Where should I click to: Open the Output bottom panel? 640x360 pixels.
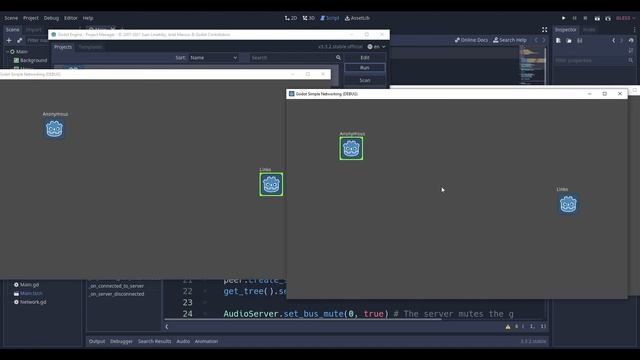[97, 341]
